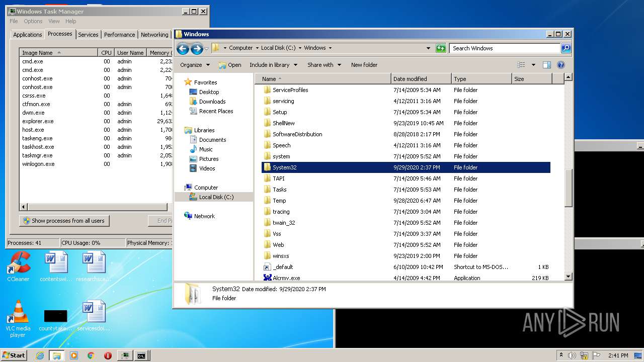Open Opera browser from taskbar
644x362 pixels.
[108, 355]
